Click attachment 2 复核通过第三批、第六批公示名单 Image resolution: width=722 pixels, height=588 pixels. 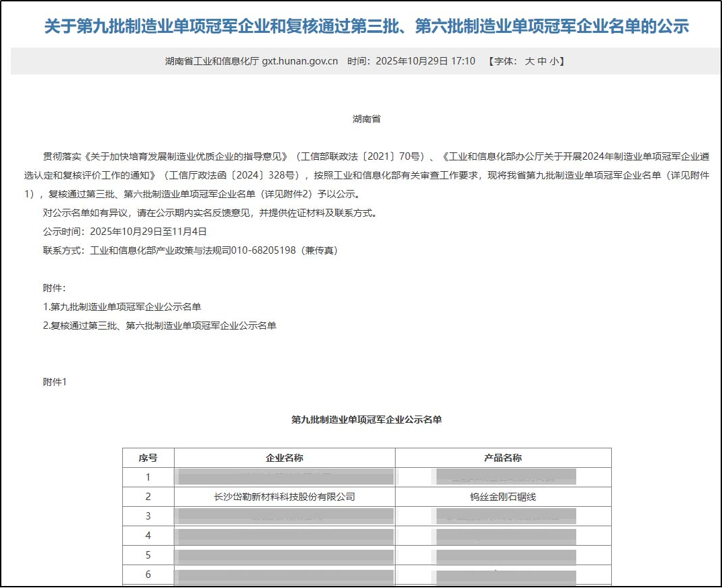(159, 326)
